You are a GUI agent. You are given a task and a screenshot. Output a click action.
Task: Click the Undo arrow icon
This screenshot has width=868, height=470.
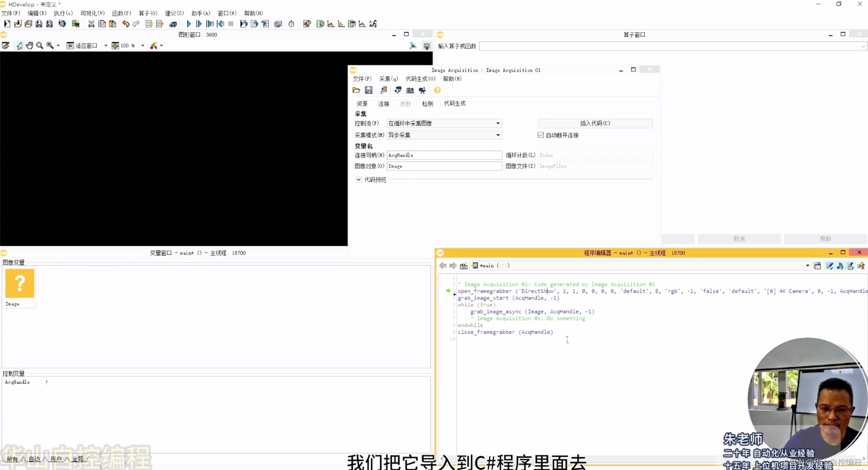pyautogui.click(x=126, y=24)
